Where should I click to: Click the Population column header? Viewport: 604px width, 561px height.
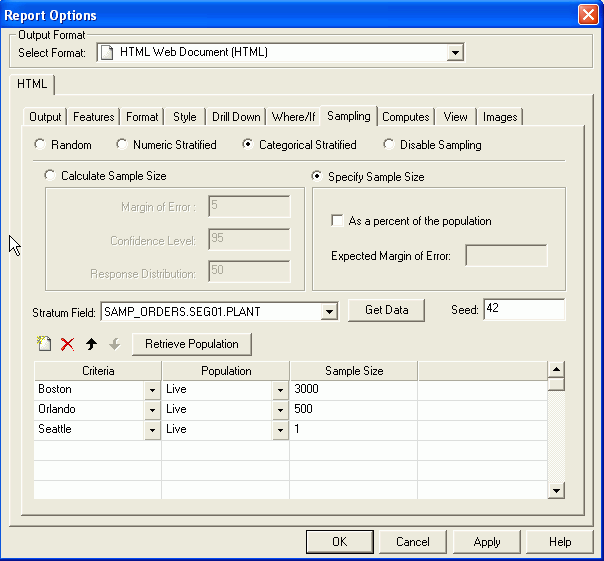pos(226,371)
